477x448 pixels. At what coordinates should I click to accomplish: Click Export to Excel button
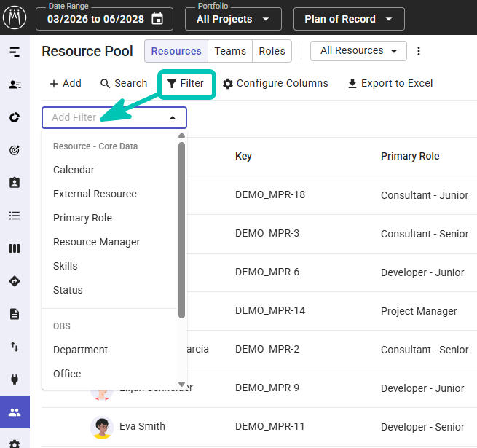pos(390,83)
